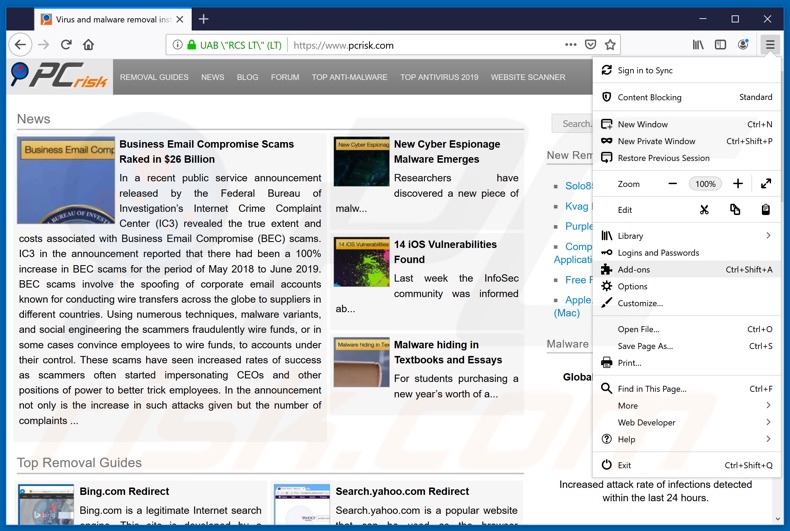Viewport: 790px width, 531px height.
Task: Select Save Page As...
Action: click(687, 346)
